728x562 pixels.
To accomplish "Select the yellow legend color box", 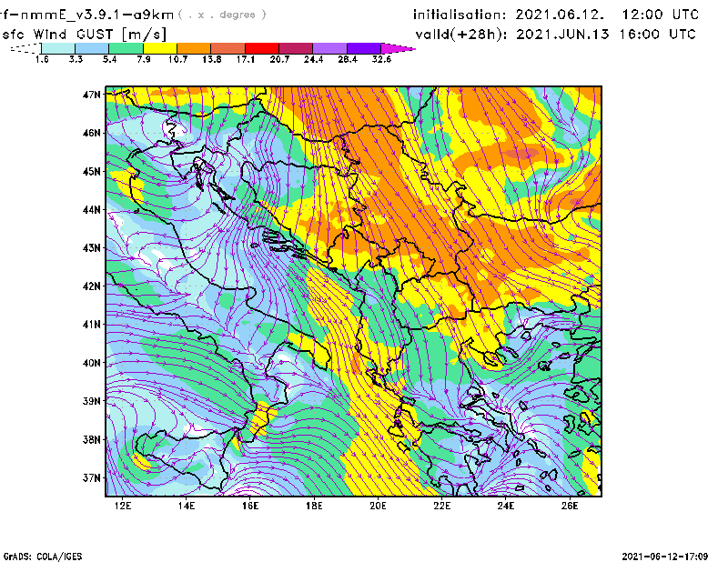I will [160, 48].
